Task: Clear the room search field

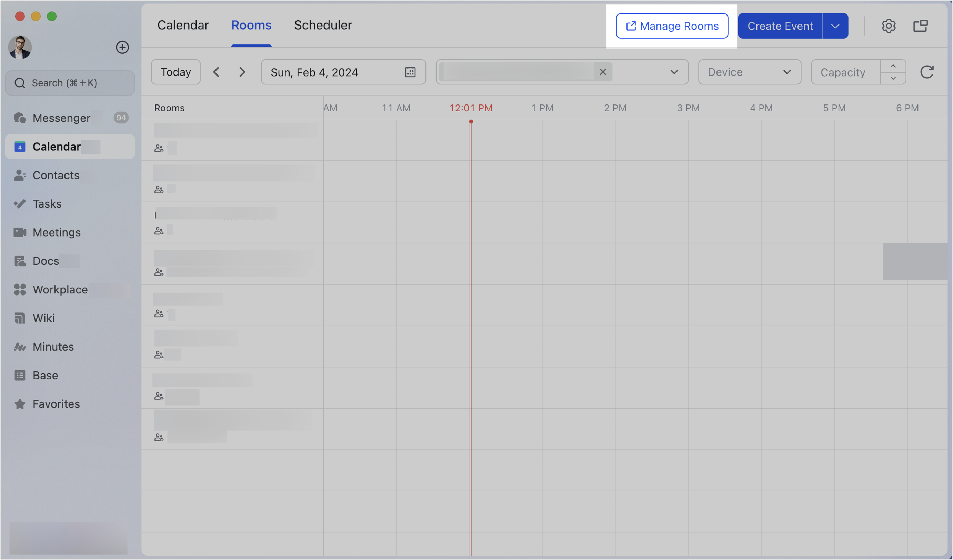Action: pyautogui.click(x=603, y=72)
